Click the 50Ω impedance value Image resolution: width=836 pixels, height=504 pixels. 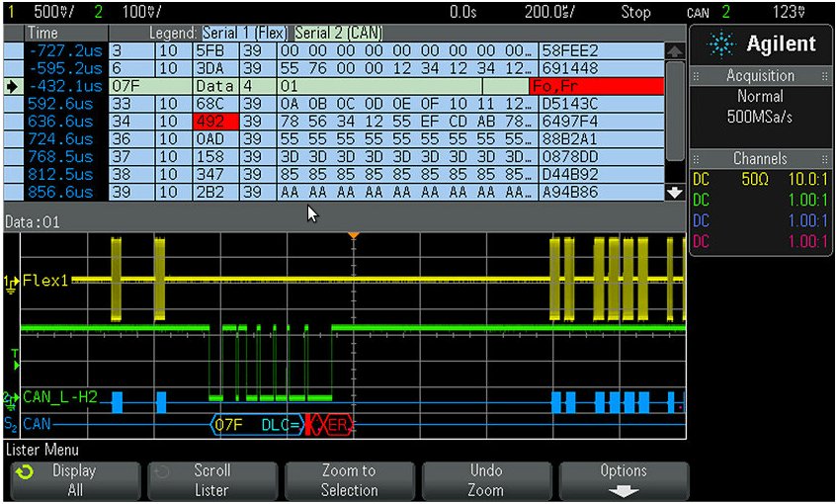755,180
